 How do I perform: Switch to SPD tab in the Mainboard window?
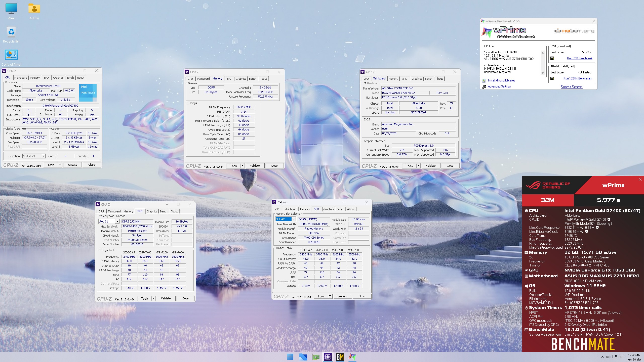405,79
